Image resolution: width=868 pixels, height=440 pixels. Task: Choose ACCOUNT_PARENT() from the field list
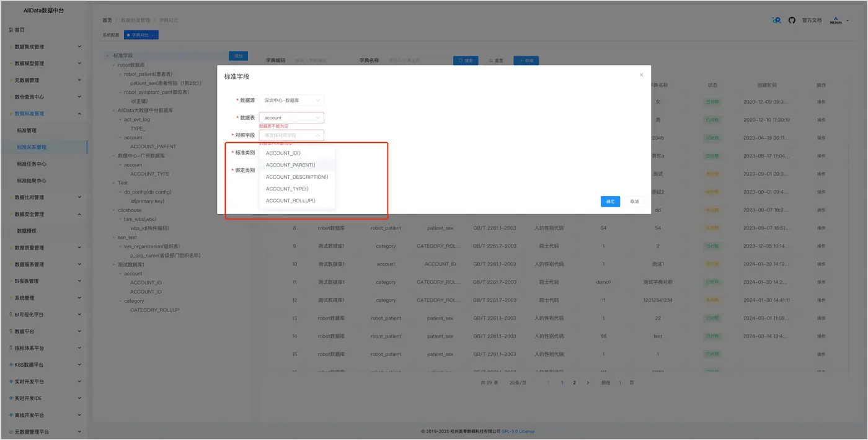297,165
